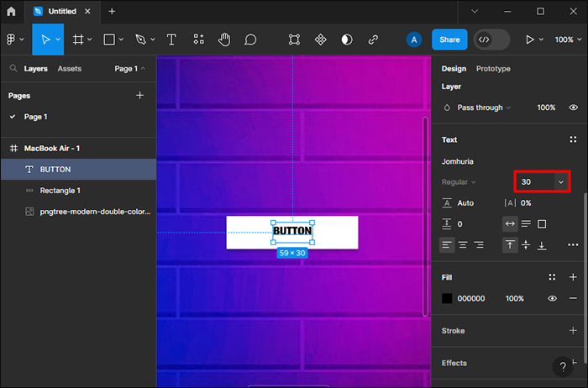Click the Present play icon
Image resolution: width=588 pixels, height=388 pixels.
click(529, 39)
